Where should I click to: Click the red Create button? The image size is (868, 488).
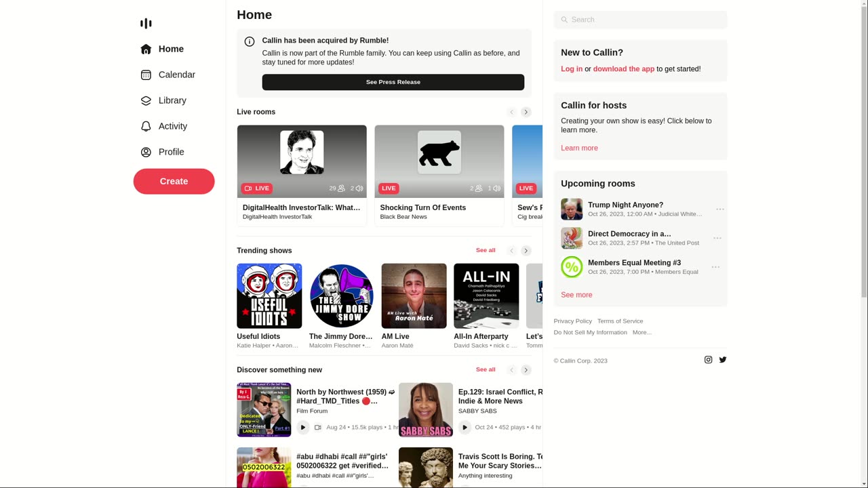pyautogui.click(x=174, y=181)
